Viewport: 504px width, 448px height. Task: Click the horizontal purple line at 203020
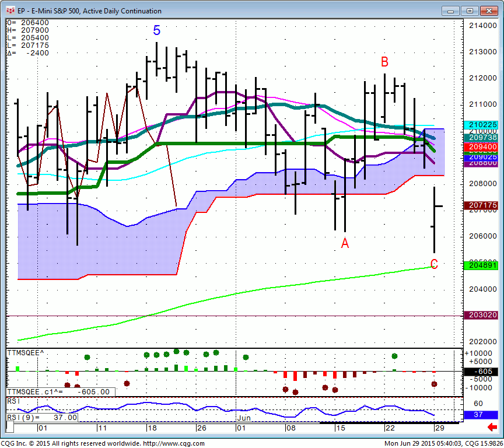tap(235, 316)
